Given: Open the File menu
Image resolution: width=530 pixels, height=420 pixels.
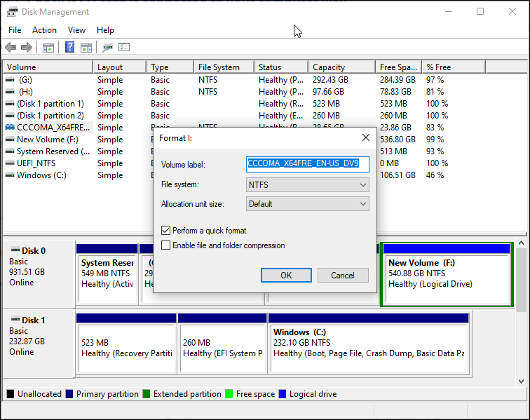Looking at the screenshot, I should 15,30.
